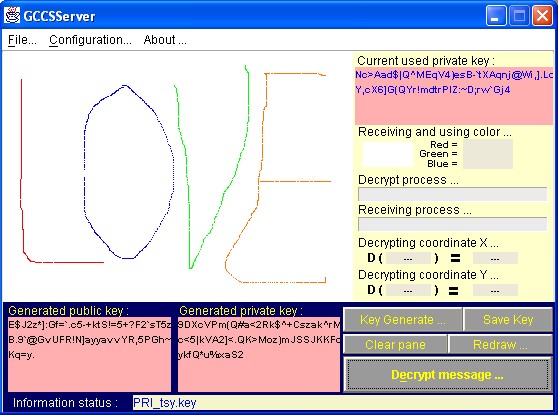Open the File... menu

22,40
